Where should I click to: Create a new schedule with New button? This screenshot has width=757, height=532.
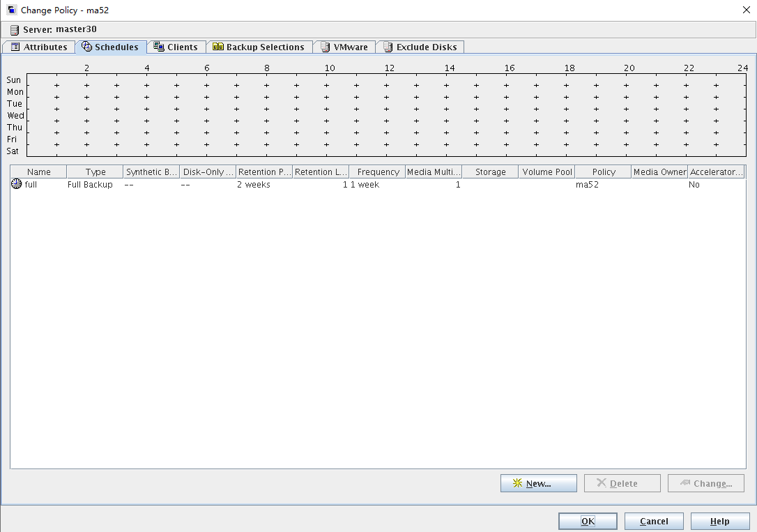[x=538, y=483]
